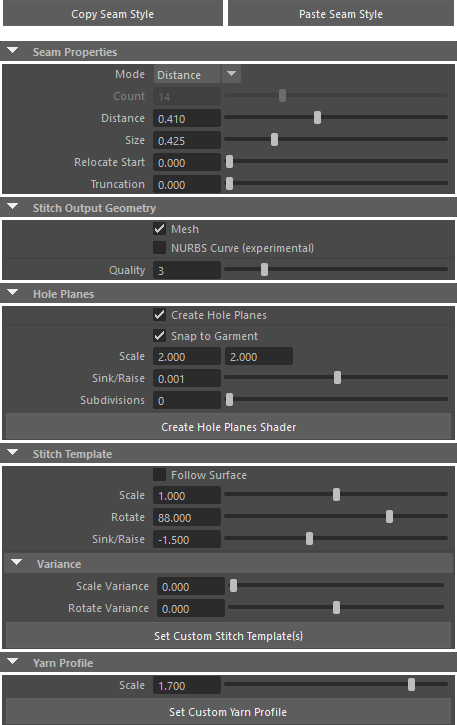Collapse the Hole Planes section

(x=13, y=293)
